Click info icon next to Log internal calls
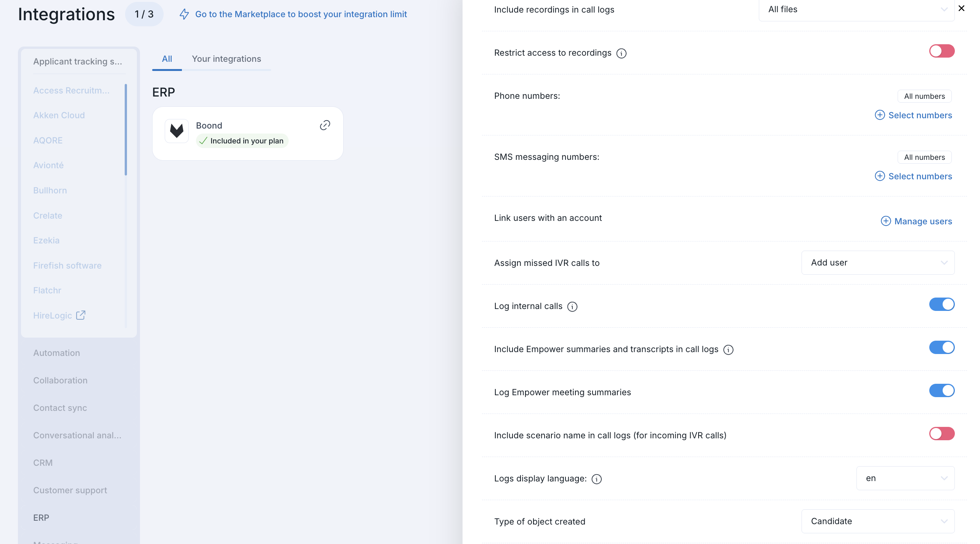This screenshot has width=980, height=544. point(572,307)
